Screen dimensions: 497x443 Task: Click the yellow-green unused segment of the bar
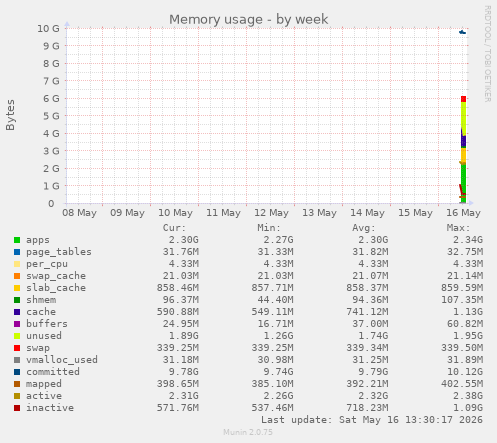pos(464,118)
